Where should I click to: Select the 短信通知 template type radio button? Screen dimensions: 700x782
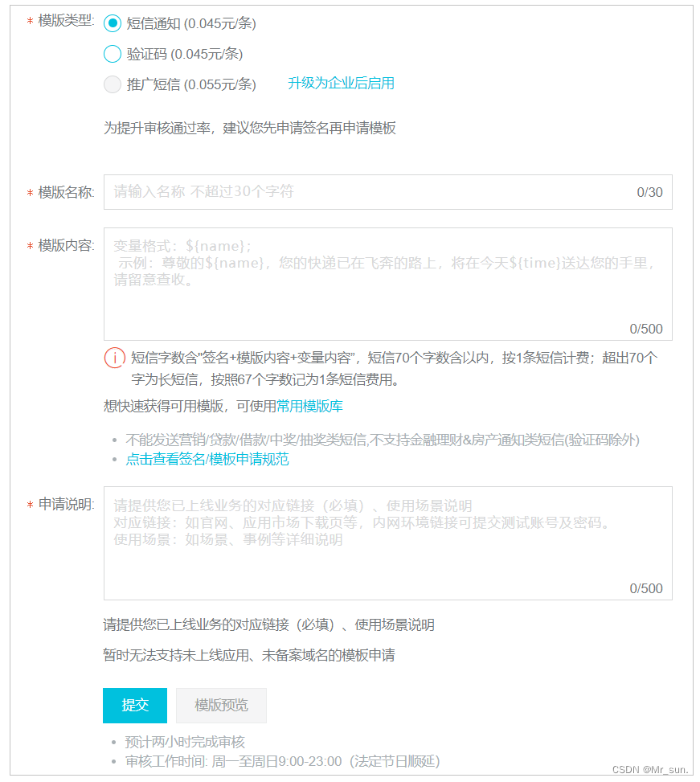(x=112, y=24)
